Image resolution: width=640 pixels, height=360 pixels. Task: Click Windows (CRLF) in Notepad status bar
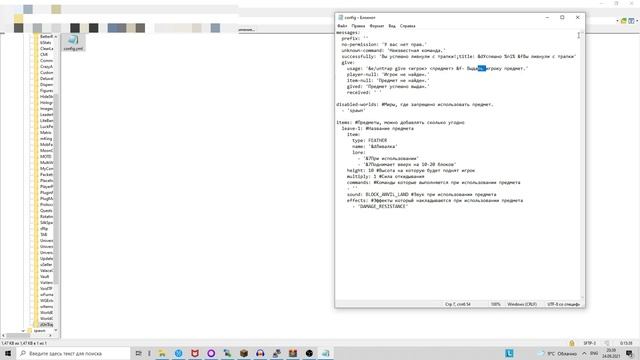522,304
